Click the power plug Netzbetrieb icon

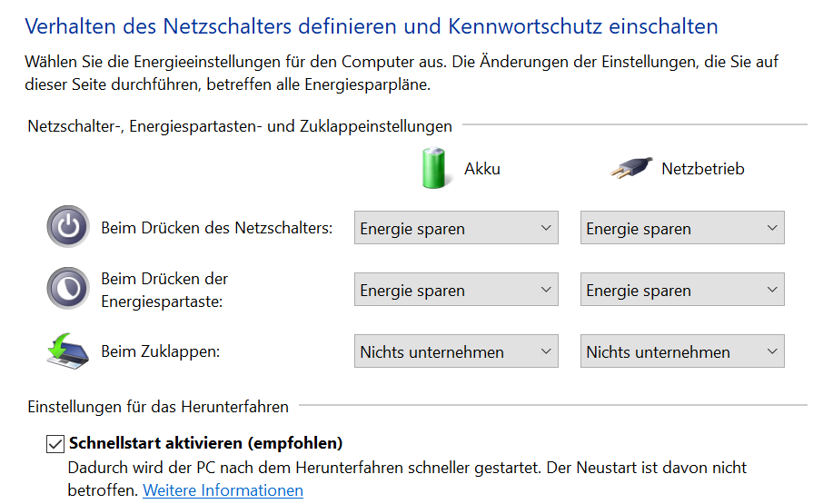coord(631,168)
